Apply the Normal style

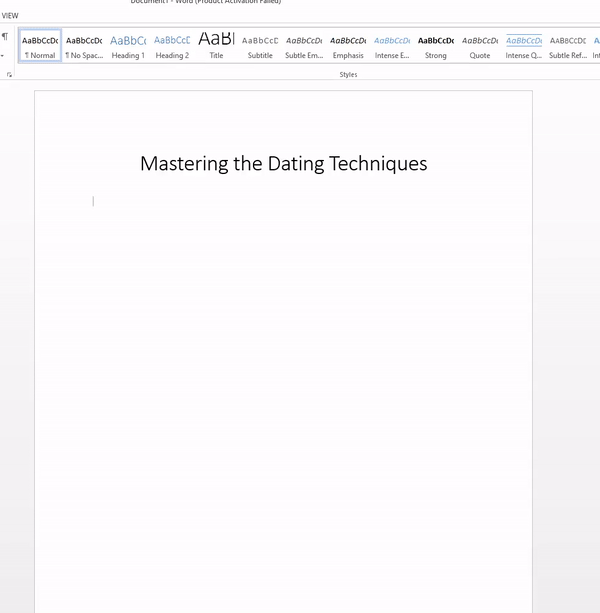40,46
